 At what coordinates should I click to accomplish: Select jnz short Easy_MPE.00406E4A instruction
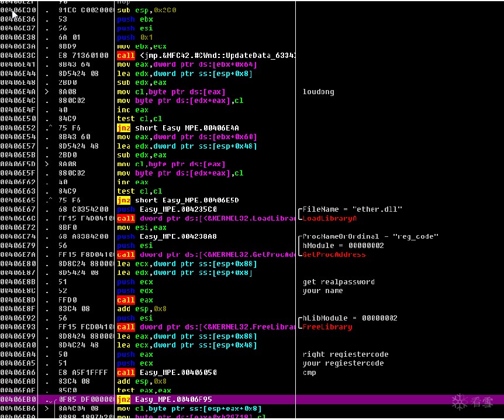pos(178,128)
